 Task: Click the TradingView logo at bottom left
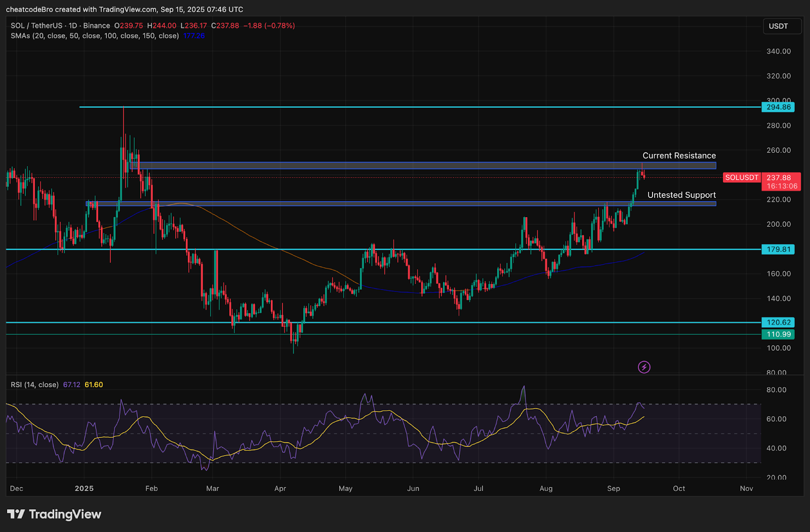[x=53, y=514]
